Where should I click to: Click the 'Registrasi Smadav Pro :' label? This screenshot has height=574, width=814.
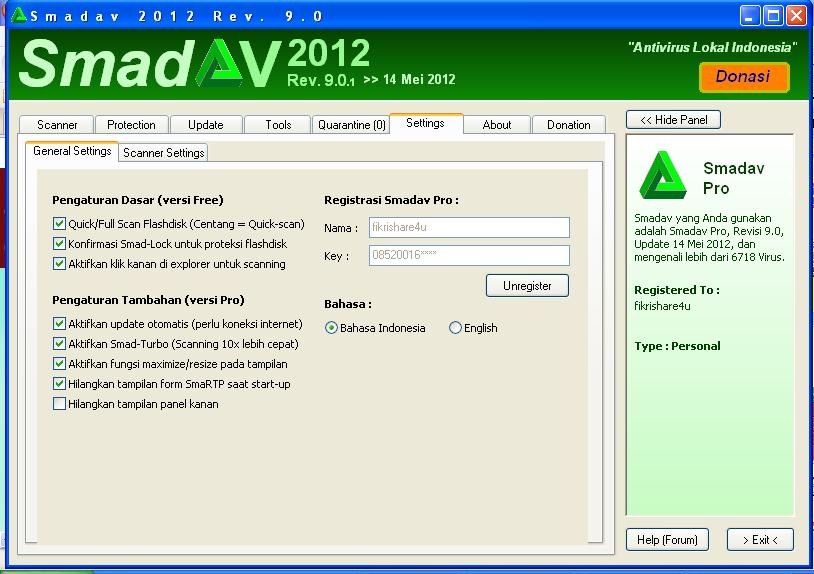[x=391, y=200]
